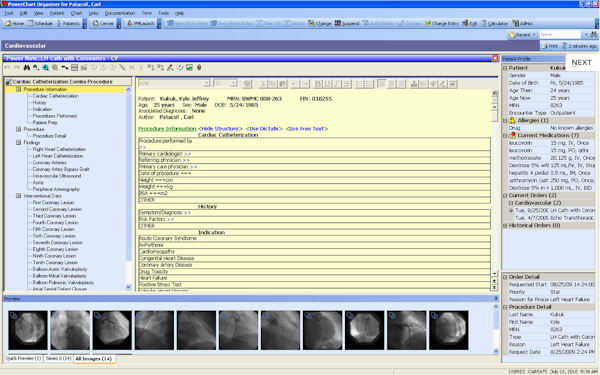Close the Power Note window with red X
The width and height of the screenshot is (600, 375).
pyautogui.click(x=495, y=58)
